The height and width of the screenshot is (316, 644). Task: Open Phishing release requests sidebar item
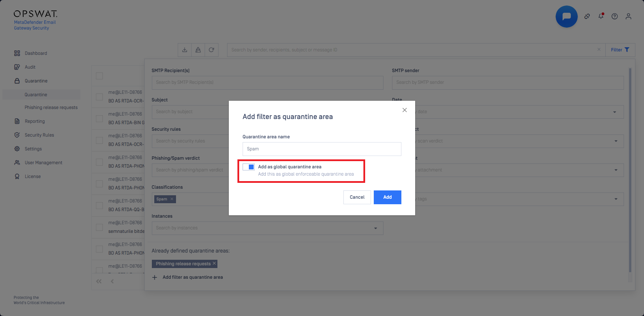(x=51, y=107)
